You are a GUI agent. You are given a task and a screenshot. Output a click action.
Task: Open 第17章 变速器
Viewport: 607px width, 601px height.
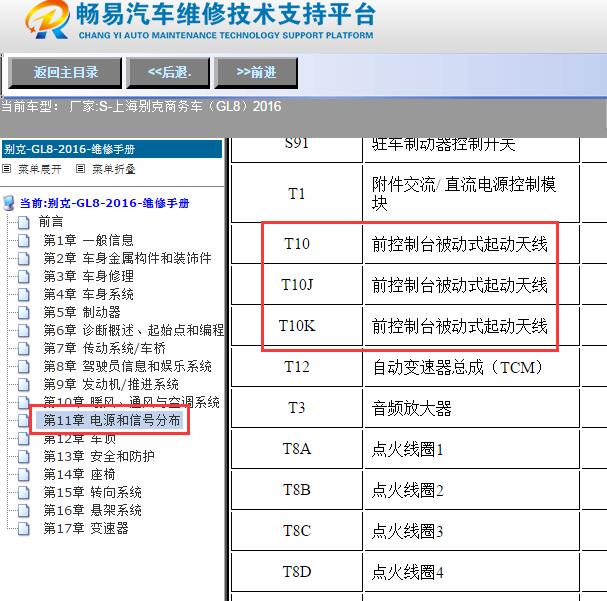tap(86, 528)
